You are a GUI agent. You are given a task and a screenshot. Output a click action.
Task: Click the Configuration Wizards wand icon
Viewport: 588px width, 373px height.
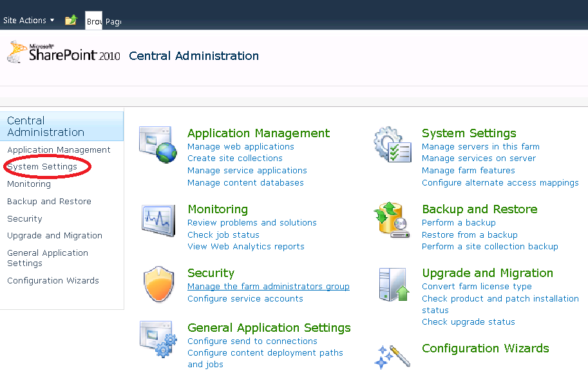coord(392,356)
